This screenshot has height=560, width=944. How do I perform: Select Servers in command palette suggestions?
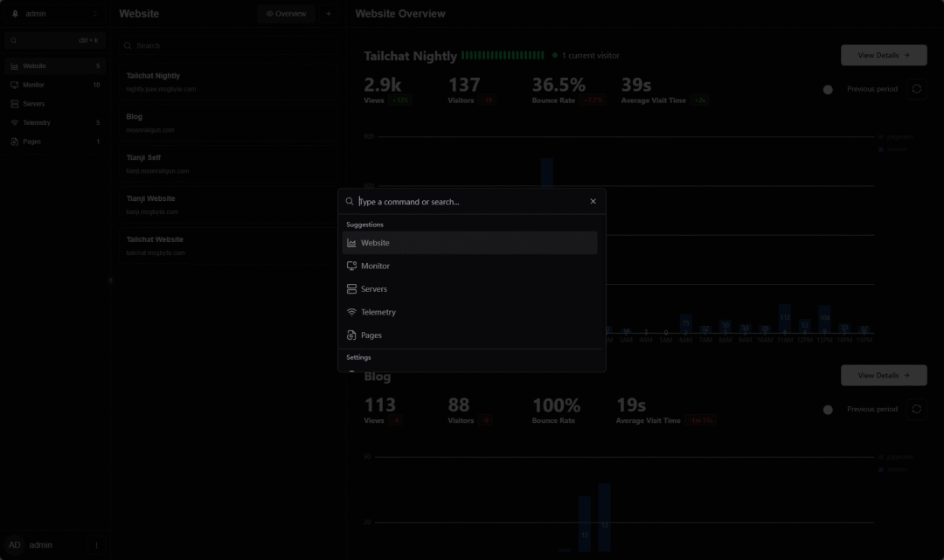469,289
